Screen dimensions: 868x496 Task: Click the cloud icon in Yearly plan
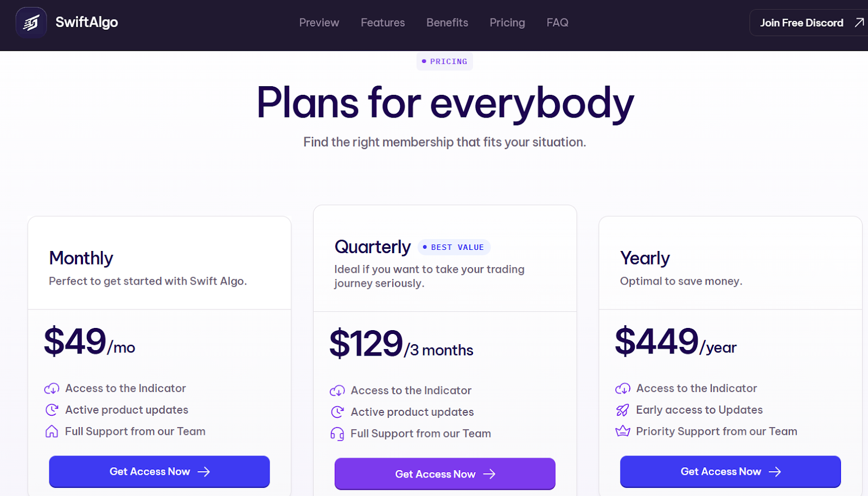coord(623,389)
